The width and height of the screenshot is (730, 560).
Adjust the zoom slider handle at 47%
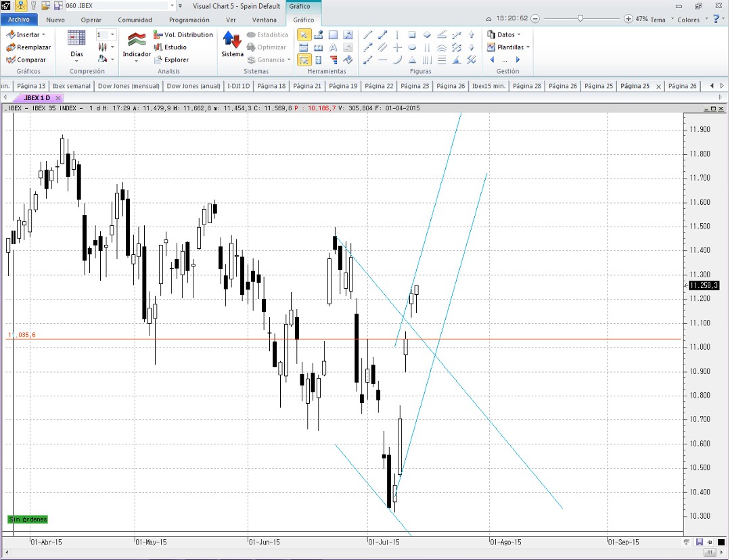pos(580,19)
